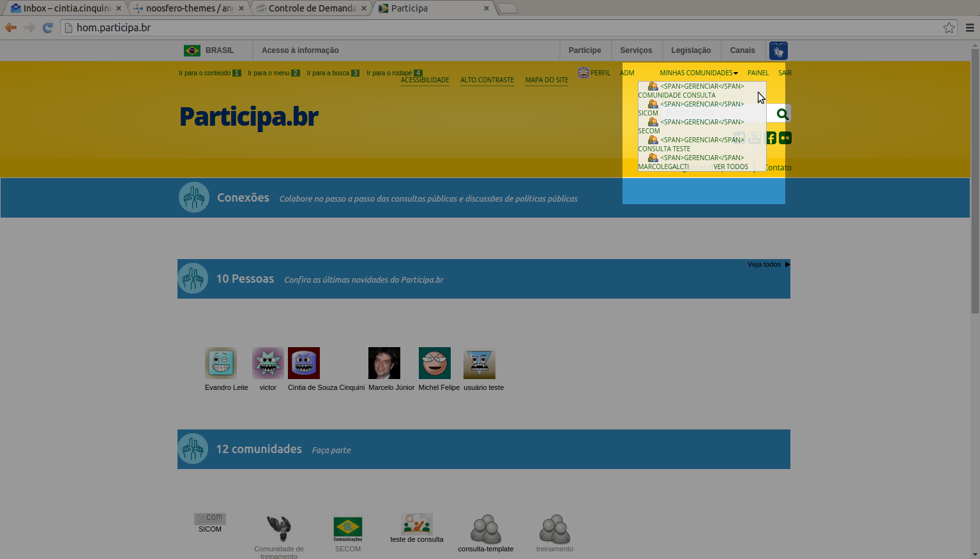The height and width of the screenshot is (559, 980).
Task: Click Ir para a busca link
Action: (333, 73)
